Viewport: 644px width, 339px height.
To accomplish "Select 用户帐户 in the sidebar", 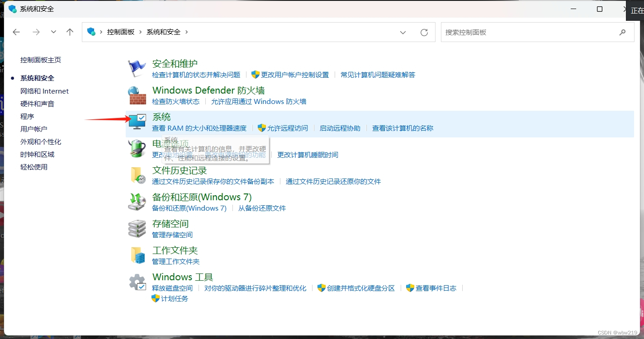I will [x=34, y=129].
